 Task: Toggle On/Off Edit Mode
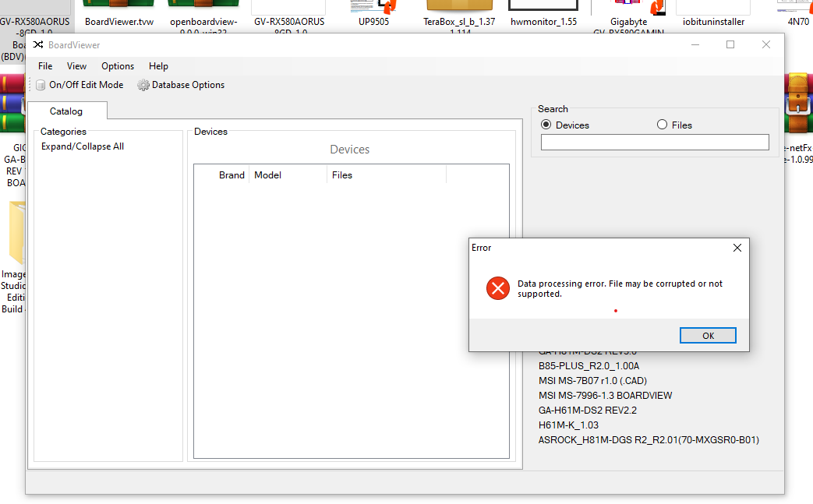click(80, 84)
